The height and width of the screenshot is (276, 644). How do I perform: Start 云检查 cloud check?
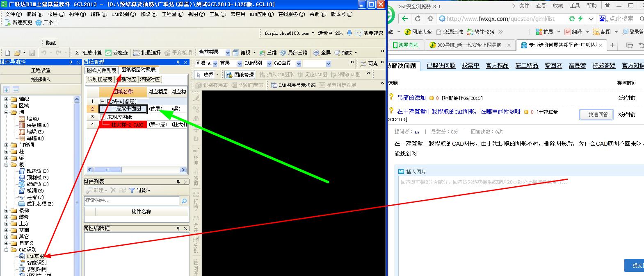point(116,53)
